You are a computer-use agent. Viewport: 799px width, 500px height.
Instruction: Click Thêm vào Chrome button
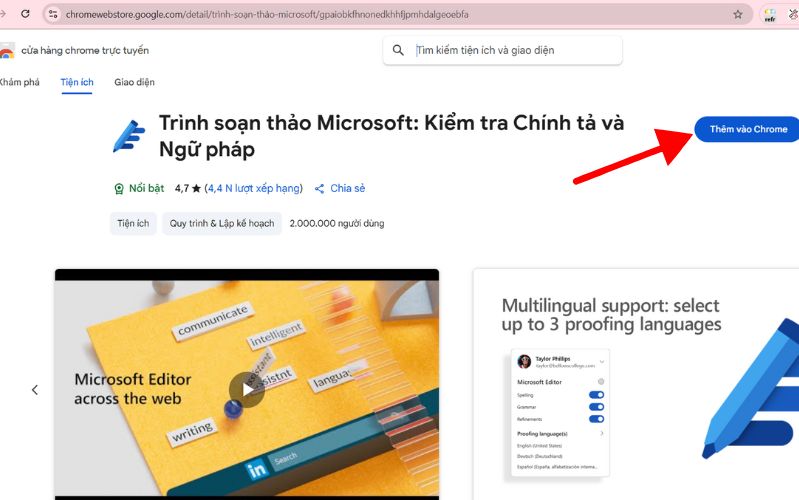[x=747, y=129]
